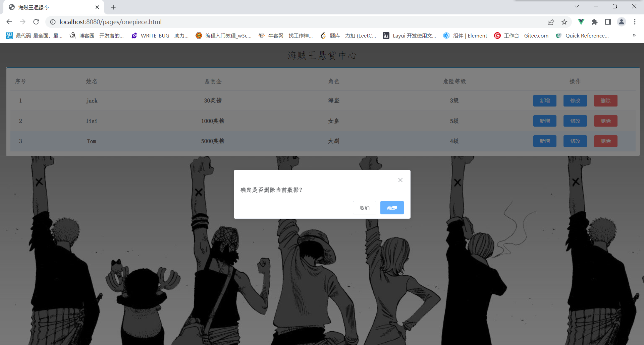The image size is (644, 345).
Task: Open Quick Reference bookmark
Action: pyautogui.click(x=582, y=36)
